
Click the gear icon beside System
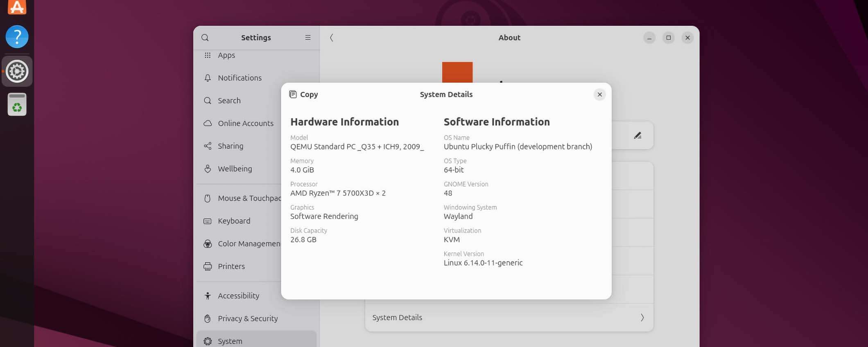[208, 341]
